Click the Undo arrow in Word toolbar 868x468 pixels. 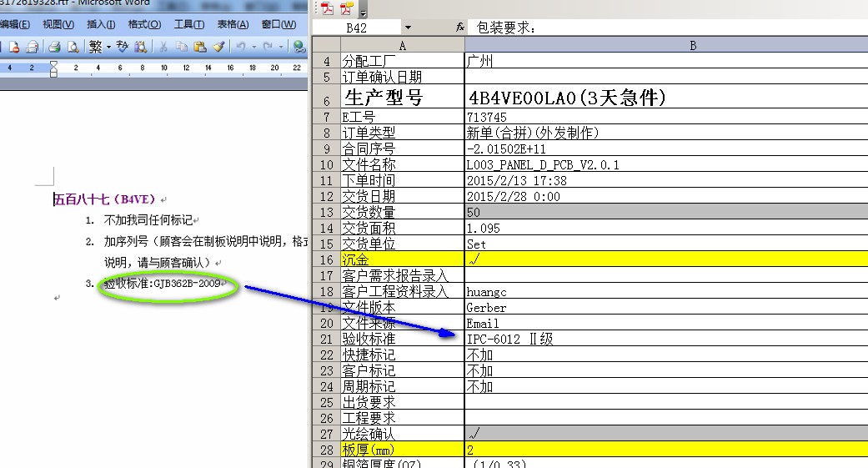coord(241,47)
